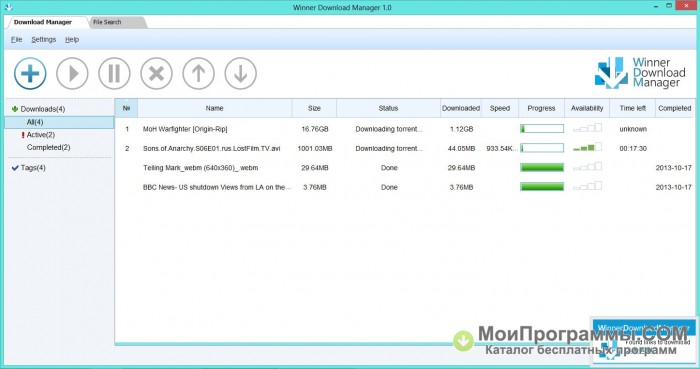
Task: Click row number 2 cell
Action: point(127,148)
